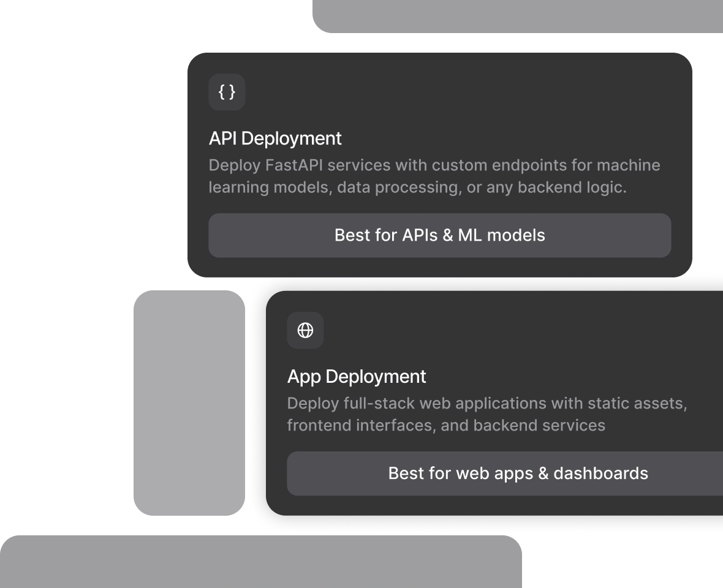Click the Best for web apps & dashboards badge
723x588 pixels.
point(518,473)
